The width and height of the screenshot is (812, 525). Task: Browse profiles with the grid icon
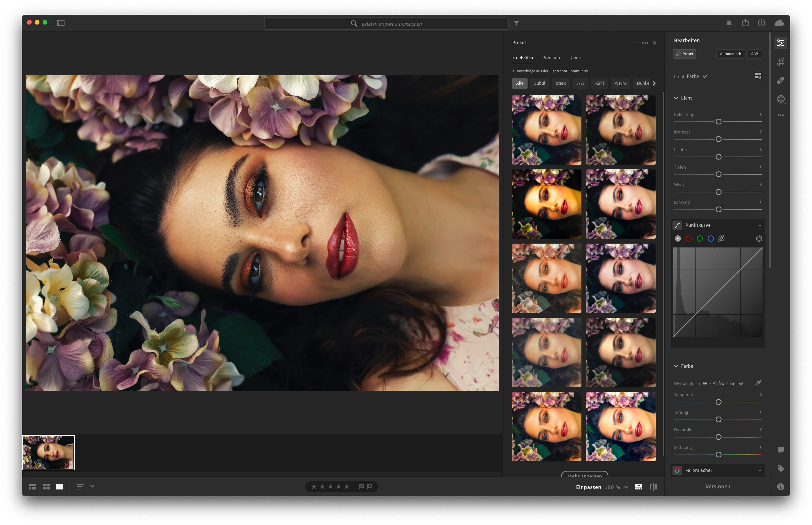(758, 76)
